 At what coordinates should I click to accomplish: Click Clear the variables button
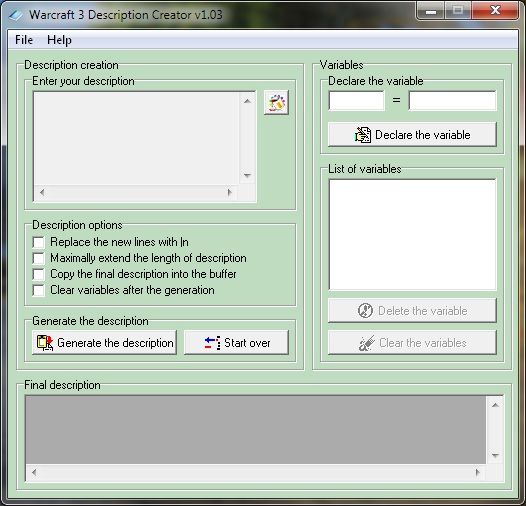(x=412, y=343)
